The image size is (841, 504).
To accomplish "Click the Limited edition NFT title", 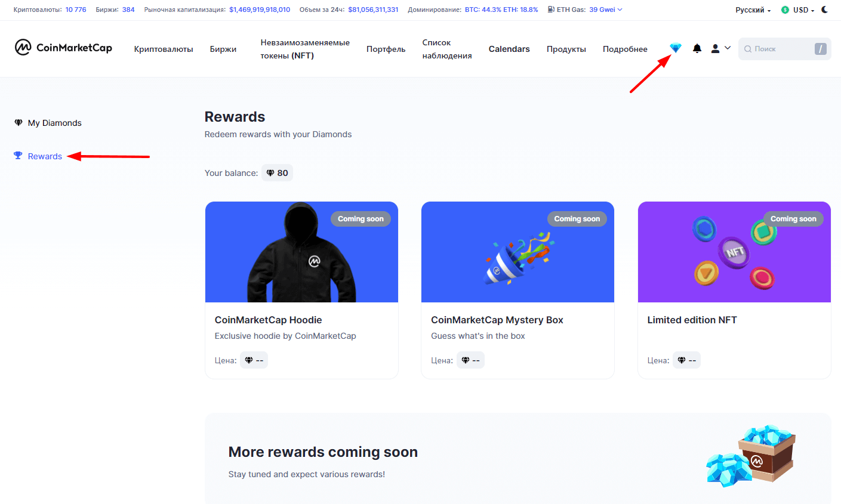I will [x=692, y=320].
